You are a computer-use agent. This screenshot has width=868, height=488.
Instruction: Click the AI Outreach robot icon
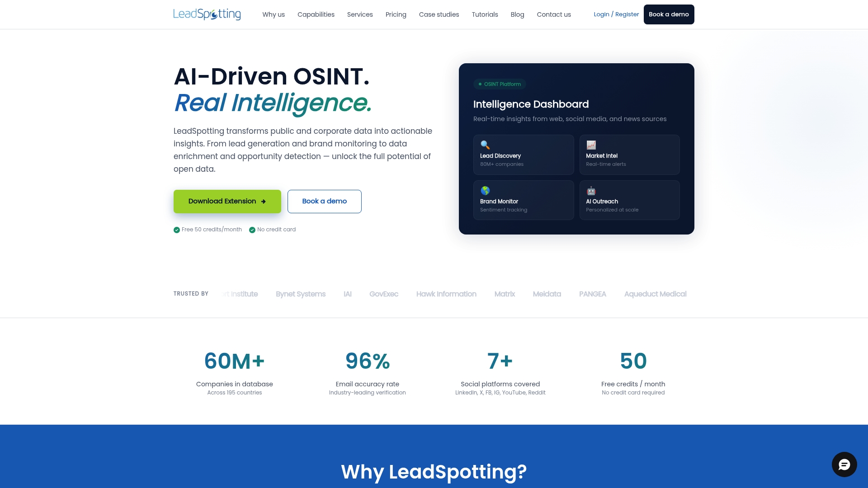591,191
